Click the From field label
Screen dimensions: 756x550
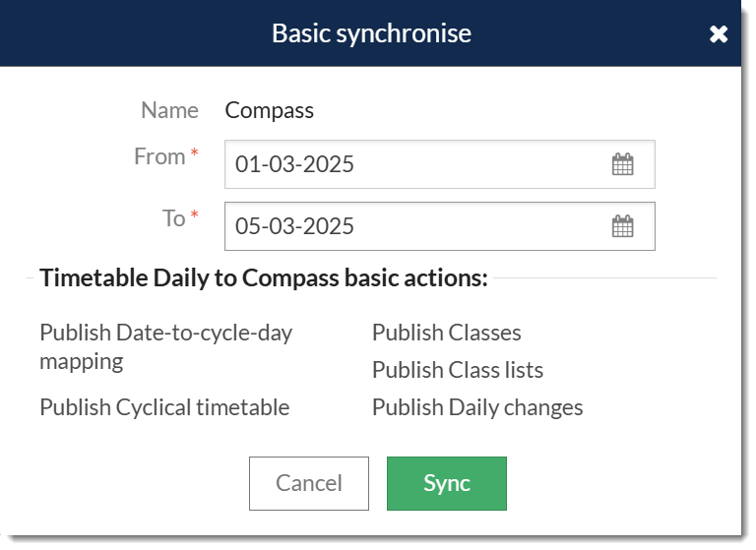tap(159, 156)
